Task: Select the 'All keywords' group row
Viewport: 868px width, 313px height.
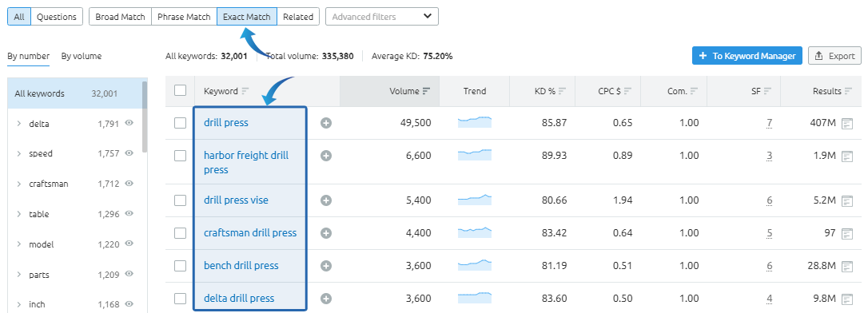Action: pyautogui.click(x=74, y=93)
